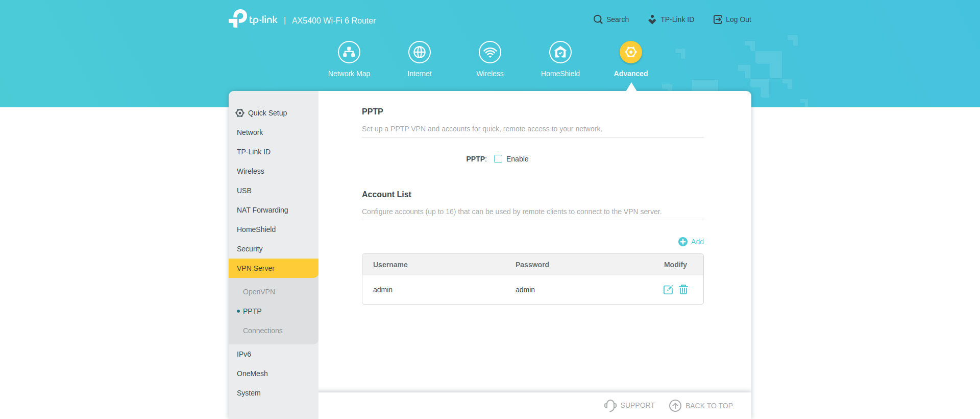
Task: Edit the admin account entry
Action: [668, 290]
